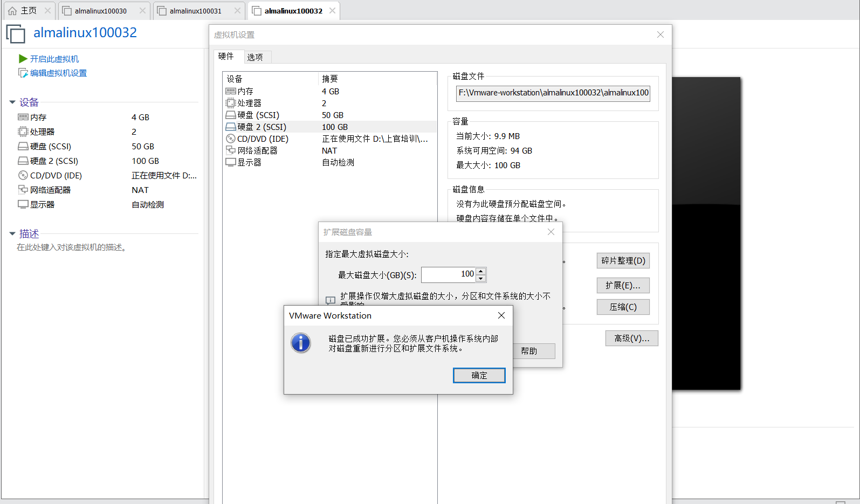Click the 扩展(E)... button

[623, 285]
